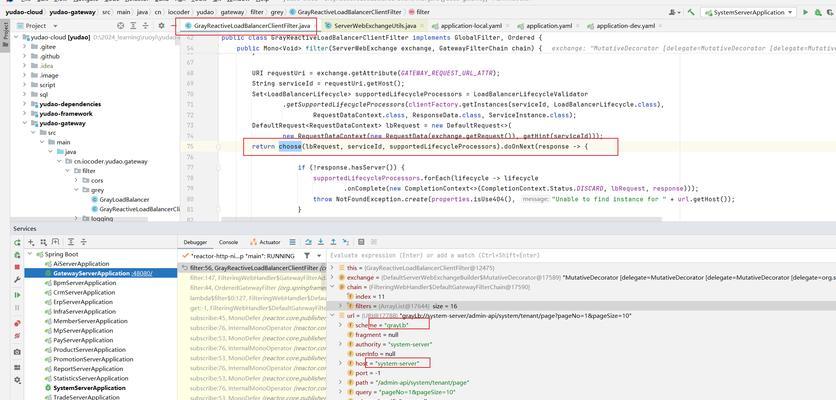Collapse all services in the Services toolbar

(x=83, y=242)
